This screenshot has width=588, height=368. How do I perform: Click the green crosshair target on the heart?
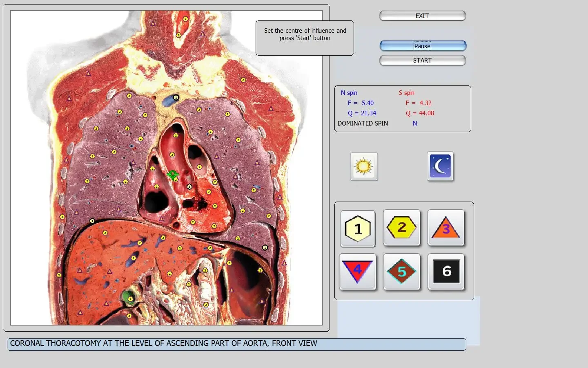coord(173,175)
